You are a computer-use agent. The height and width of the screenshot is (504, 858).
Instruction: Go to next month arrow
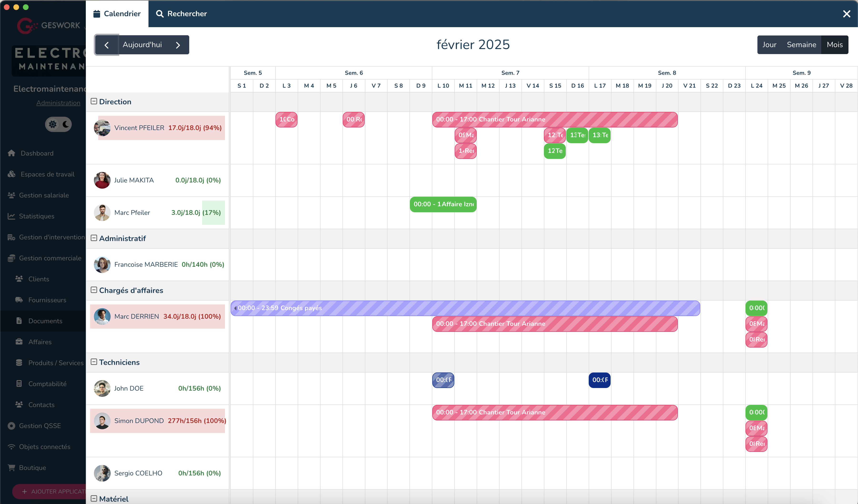point(178,45)
